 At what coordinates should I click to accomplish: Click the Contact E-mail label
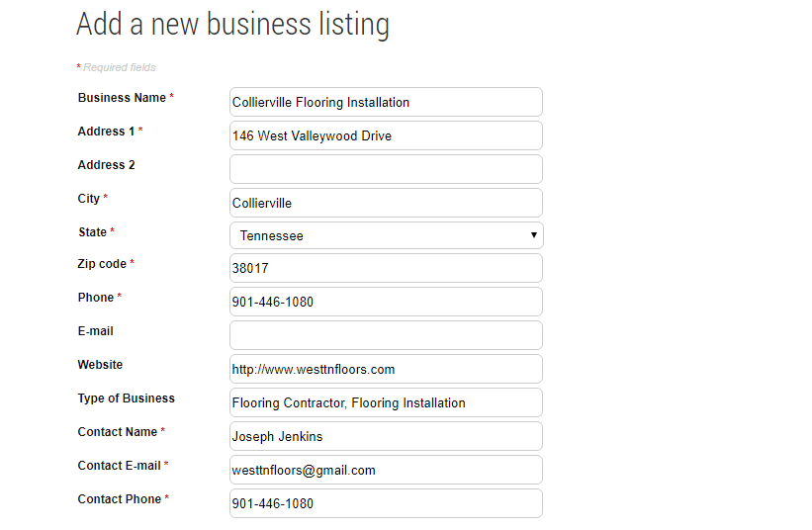click(119, 466)
